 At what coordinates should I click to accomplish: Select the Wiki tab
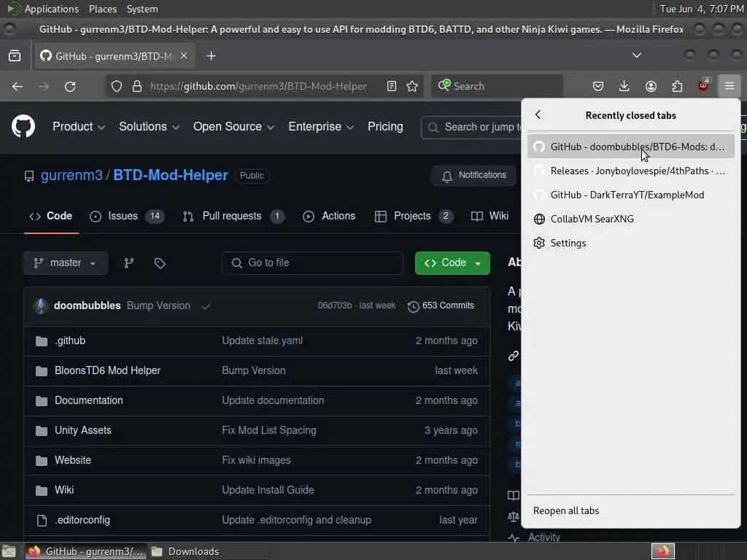489,216
